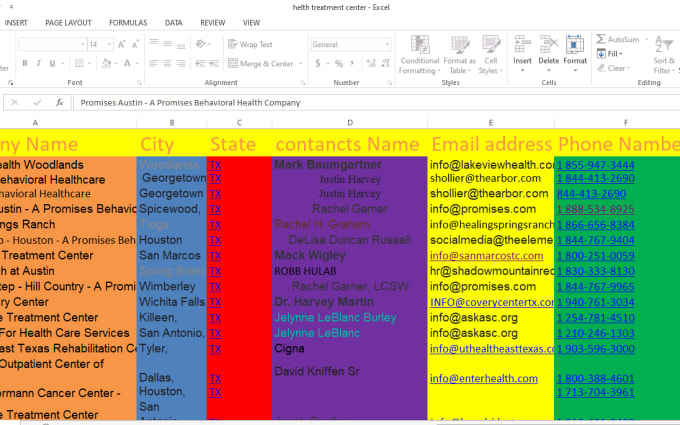Image resolution: width=680 pixels, height=425 pixels.
Task: Open Format as Table gallery
Action: point(460,55)
